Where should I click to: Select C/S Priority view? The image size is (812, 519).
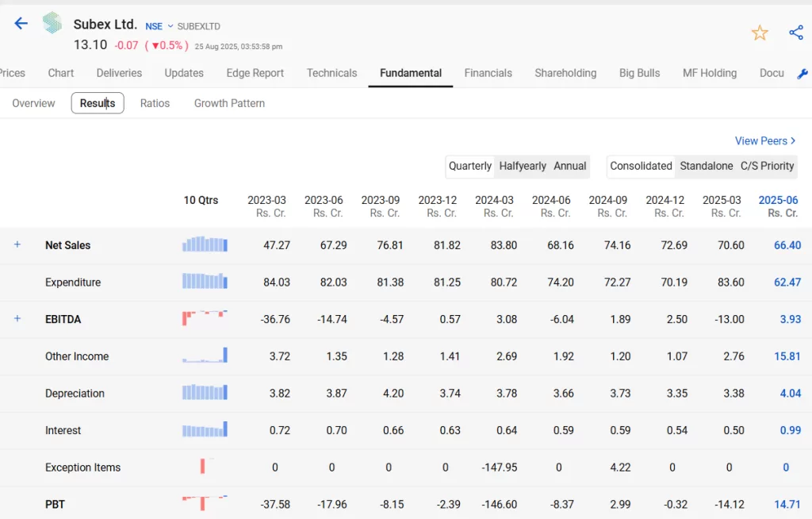(x=767, y=166)
